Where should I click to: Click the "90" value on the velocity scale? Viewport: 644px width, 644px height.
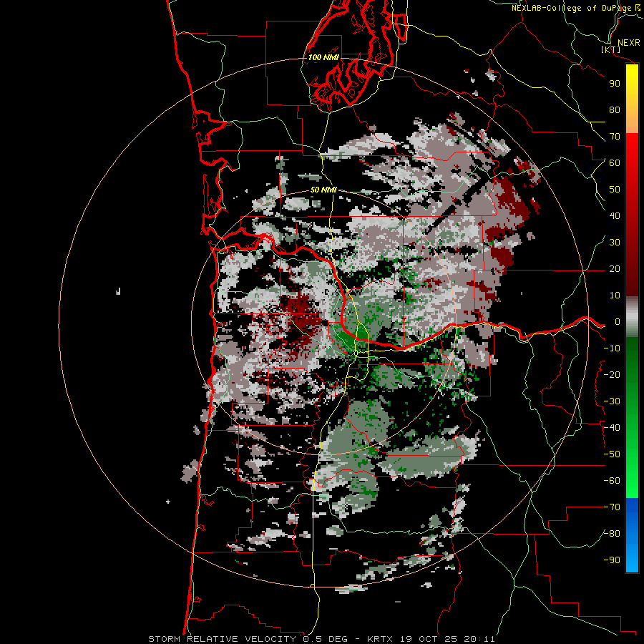pyautogui.click(x=615, y=84)
